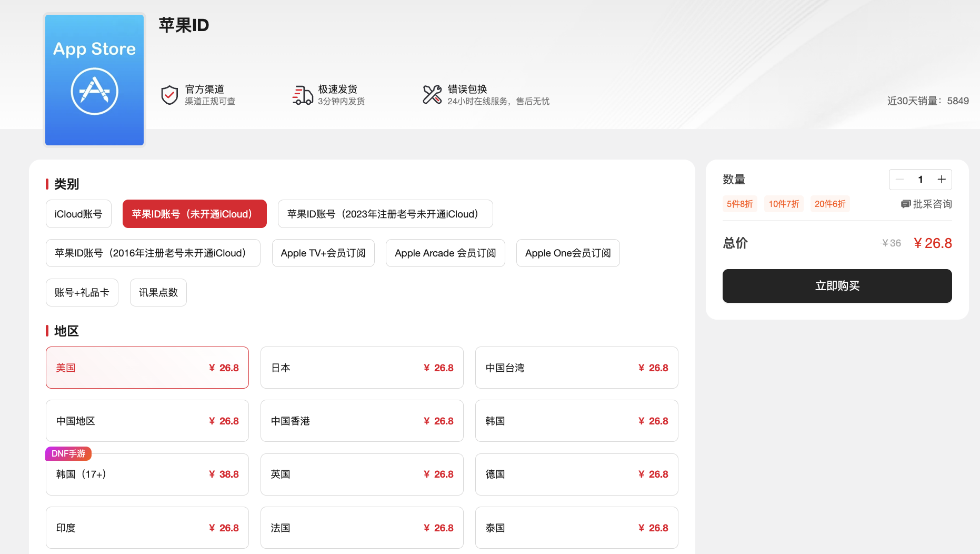This screenshot has height=554, width=980.
Task: Click the 极速发货 delivery truck icon
Action: [302, 95]
